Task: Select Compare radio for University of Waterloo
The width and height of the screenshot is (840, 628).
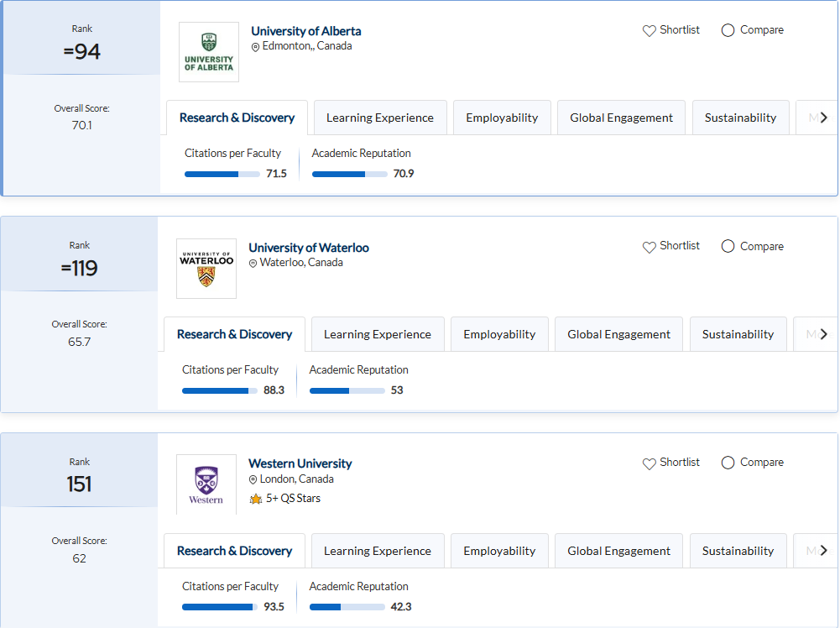Action: pyautogui.click(x=728, y=246)
